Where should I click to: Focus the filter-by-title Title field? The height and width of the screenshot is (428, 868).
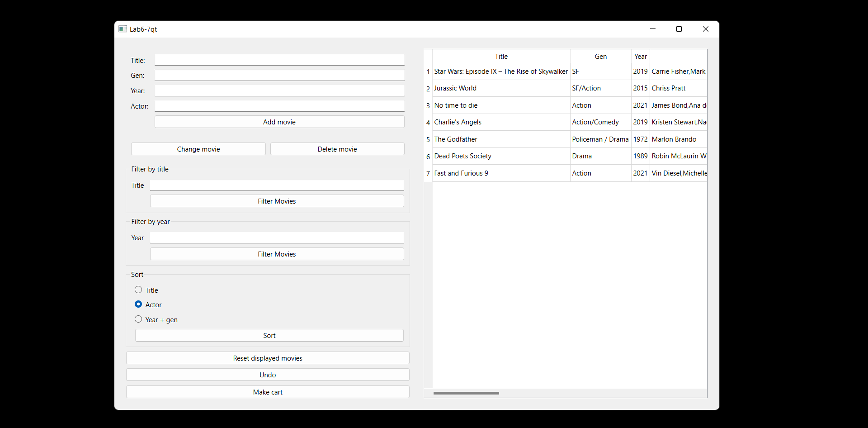[x=277, y=185]
